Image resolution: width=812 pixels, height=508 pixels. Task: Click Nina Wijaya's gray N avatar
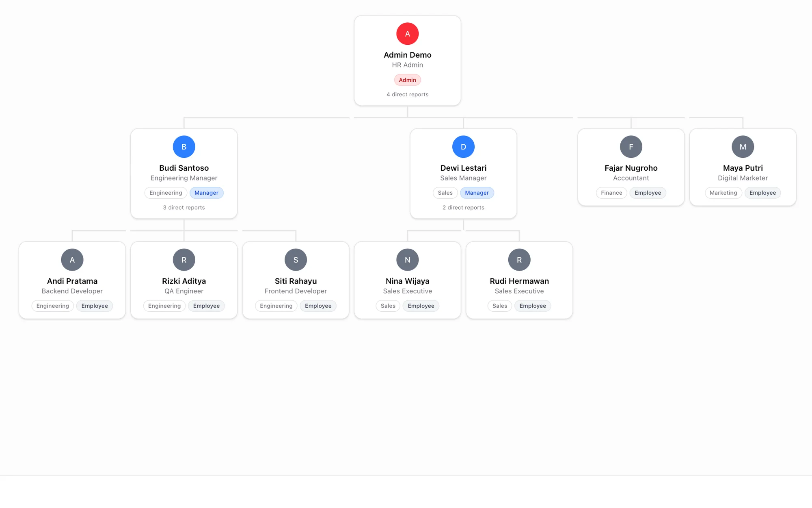(407, 260)
